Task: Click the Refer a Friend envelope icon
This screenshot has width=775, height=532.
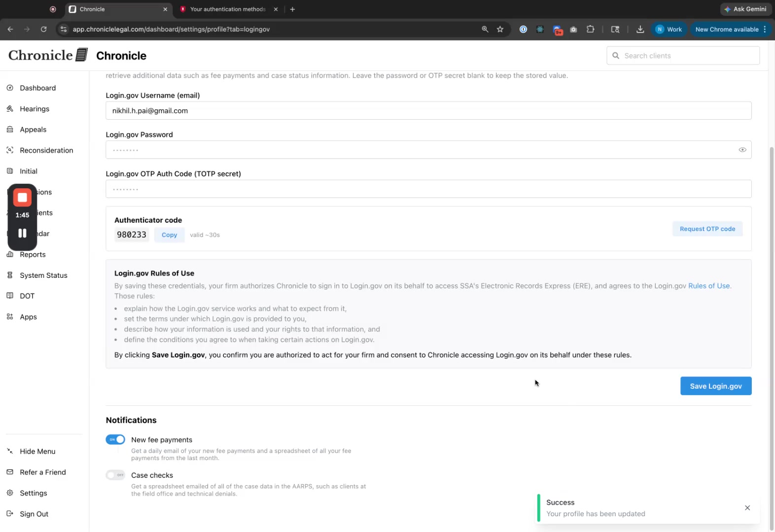Action: [x=10, y=472]
